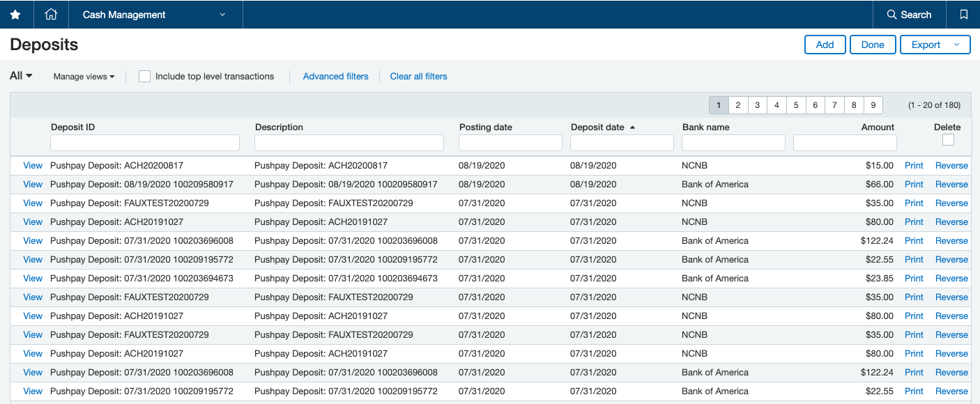The width and height of the screenshot is (980, 404).
Task: Print the Bank of America $66.00 deposit
Action: [914, 184]
